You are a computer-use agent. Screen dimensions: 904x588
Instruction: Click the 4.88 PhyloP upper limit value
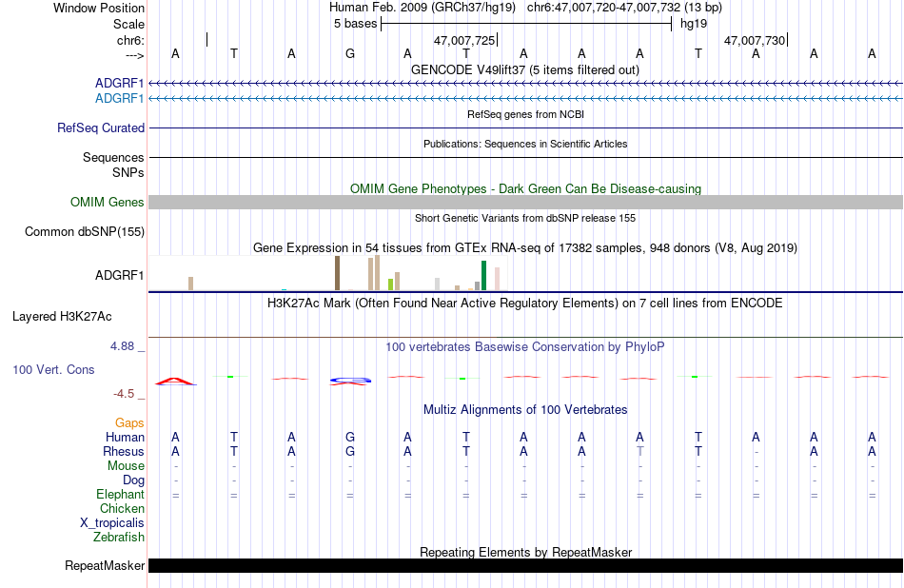pyautogui.click(x=122, y=346)
